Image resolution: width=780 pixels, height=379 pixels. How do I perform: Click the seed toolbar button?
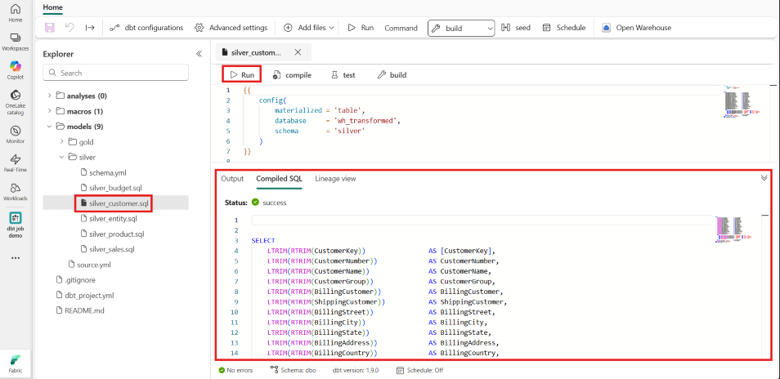(516, 27)
